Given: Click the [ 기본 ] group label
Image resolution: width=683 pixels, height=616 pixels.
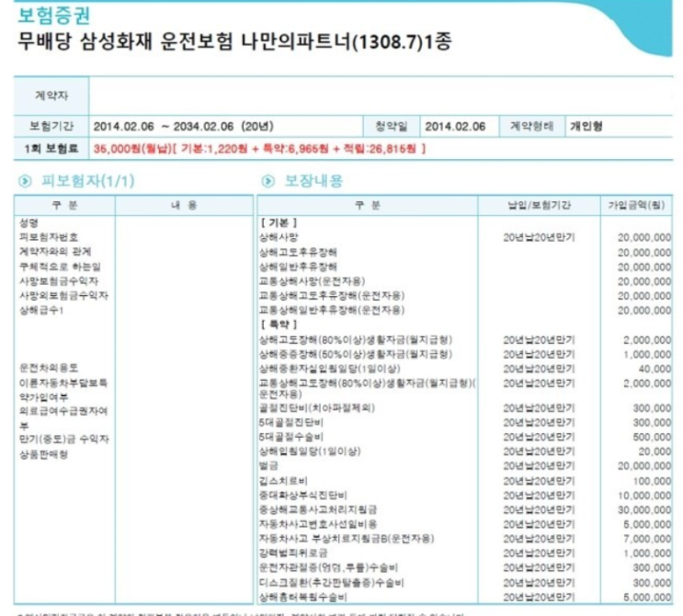Looking at the screenshot, I should [279, 223].
